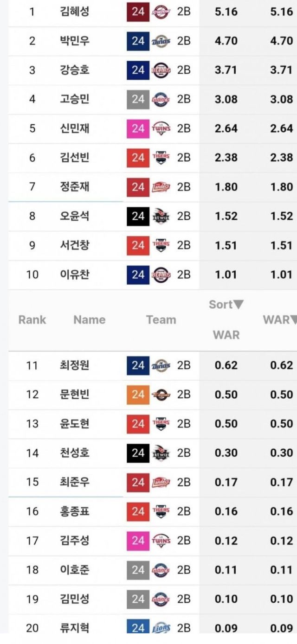This screenshot has height=644, width=297.
Task: Open player 김혜성's profile link
Action: [75, 11]
